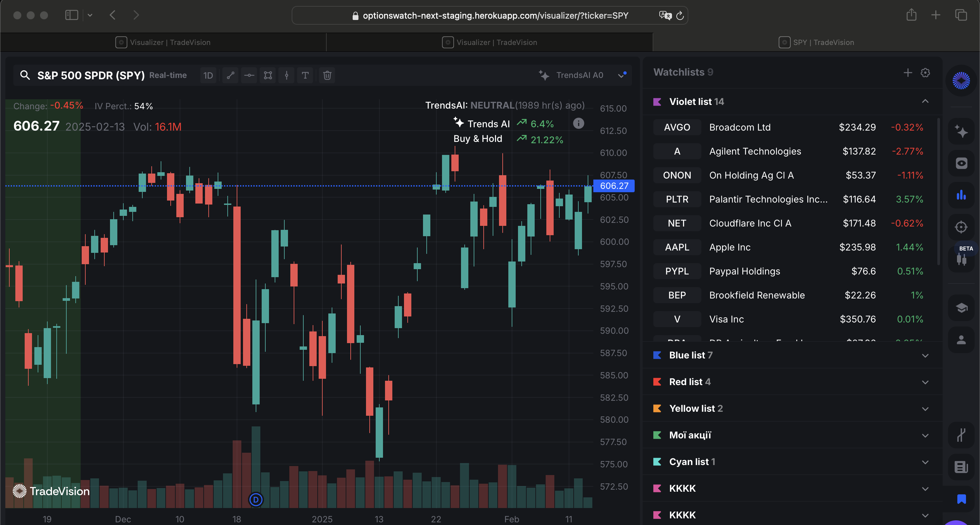Screen dimensions: 980x525
Task: Open the bar chart visualizer sidebar icon
Action: click(x=961, y=196)
